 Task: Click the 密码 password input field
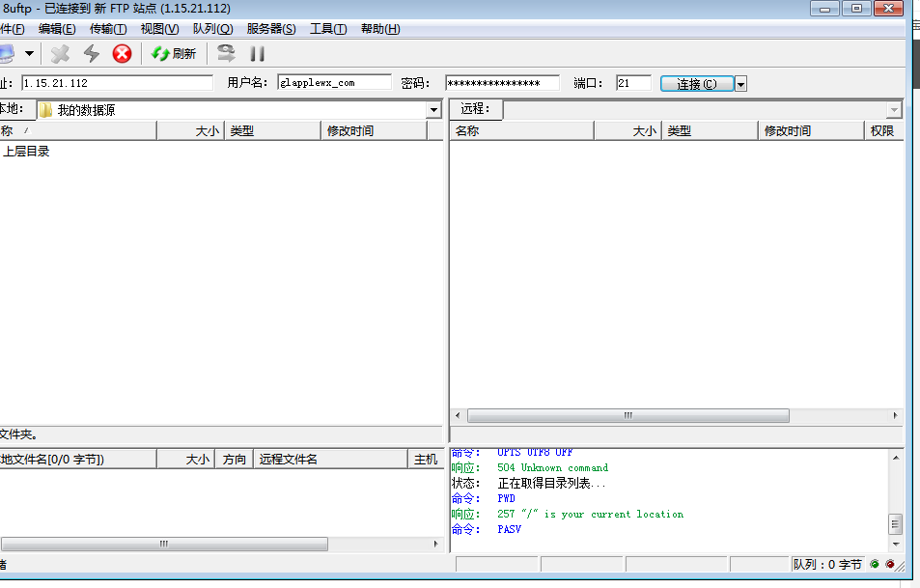pyautogui.click(x=502, y=83)
